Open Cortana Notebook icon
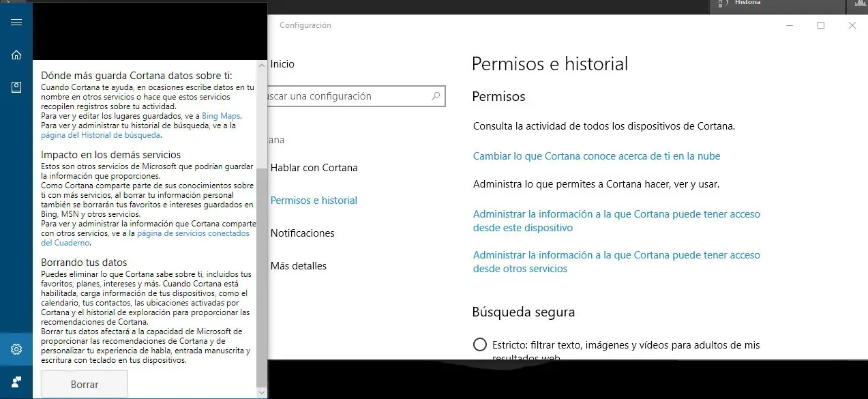Screen dimensions: 868x399 click(16, 87)
